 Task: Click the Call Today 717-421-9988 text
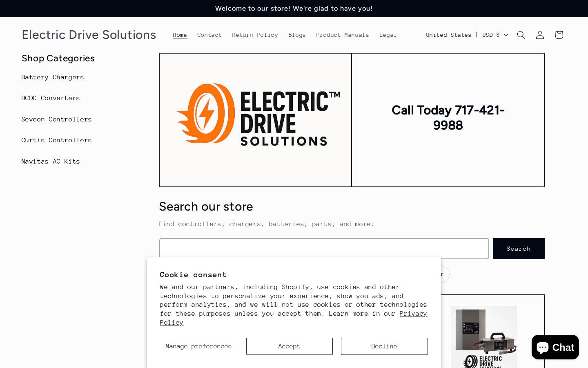448,118
